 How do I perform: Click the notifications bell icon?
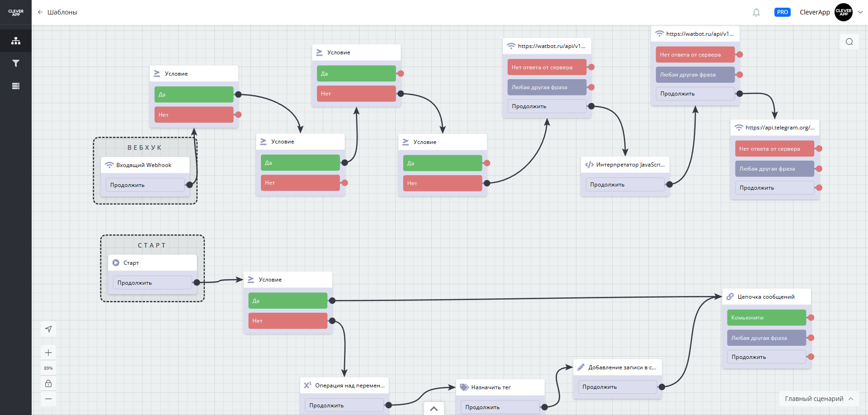pyautogui.click(x=756, y=12)
